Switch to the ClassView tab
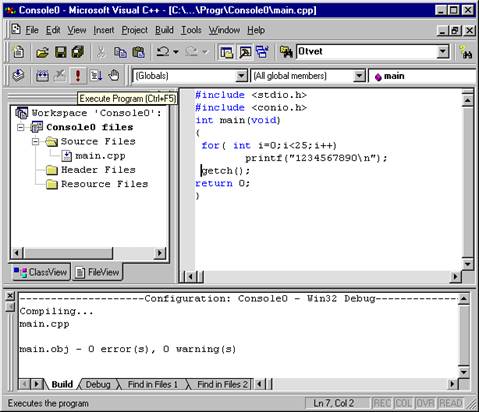479x412 pixels. [41, 272]
